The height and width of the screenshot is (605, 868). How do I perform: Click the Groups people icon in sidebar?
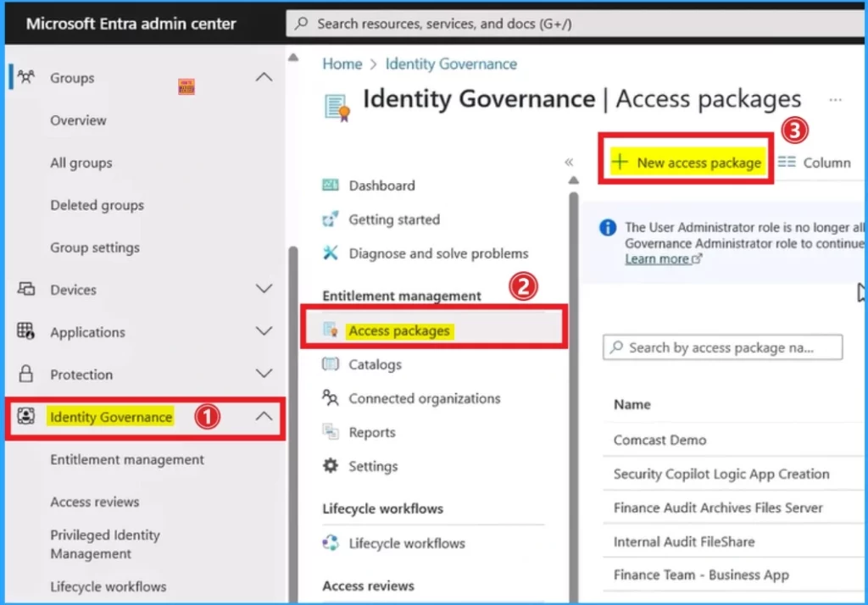tap(25, 76)
